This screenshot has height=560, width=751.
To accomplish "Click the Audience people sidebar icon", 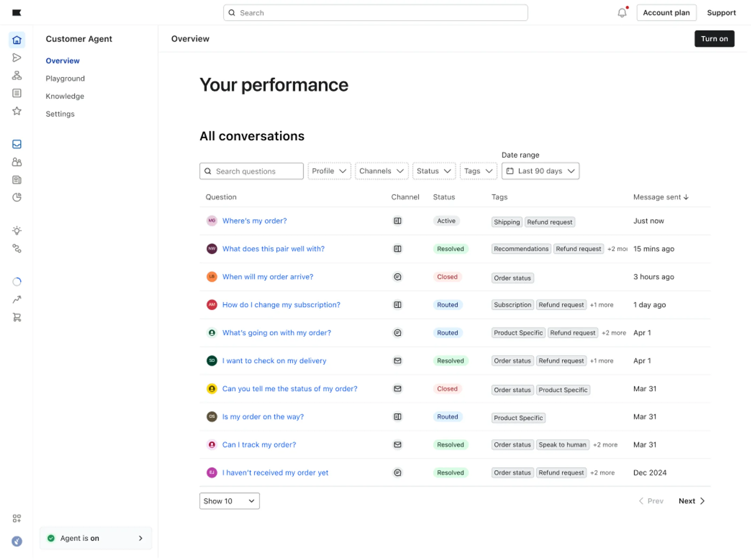I will click(17, 162).
